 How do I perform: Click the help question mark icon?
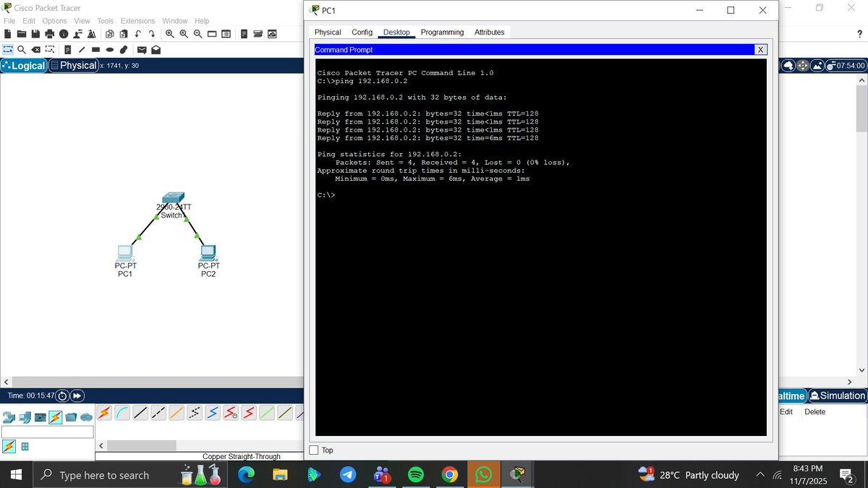tap(859, 34)
